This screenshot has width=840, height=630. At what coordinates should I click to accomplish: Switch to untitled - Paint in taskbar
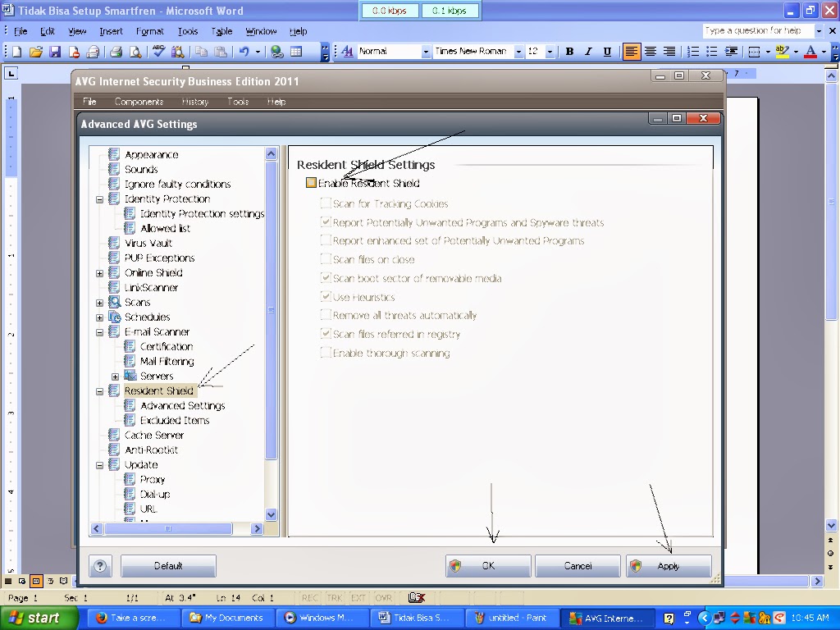[512, 618]
